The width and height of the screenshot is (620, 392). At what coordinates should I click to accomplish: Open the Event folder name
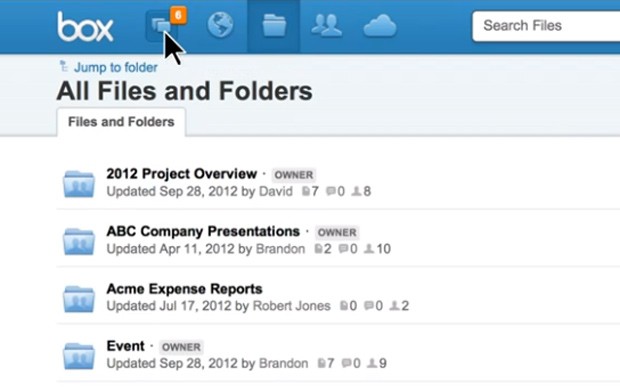pyautogui.click(x=125, y=346)
